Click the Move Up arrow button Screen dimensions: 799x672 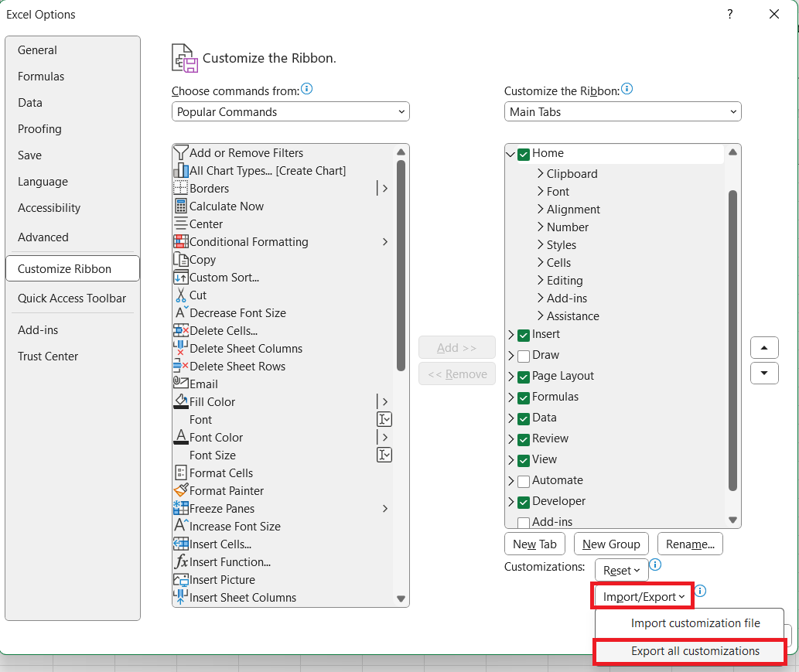[x=764, y=347]
